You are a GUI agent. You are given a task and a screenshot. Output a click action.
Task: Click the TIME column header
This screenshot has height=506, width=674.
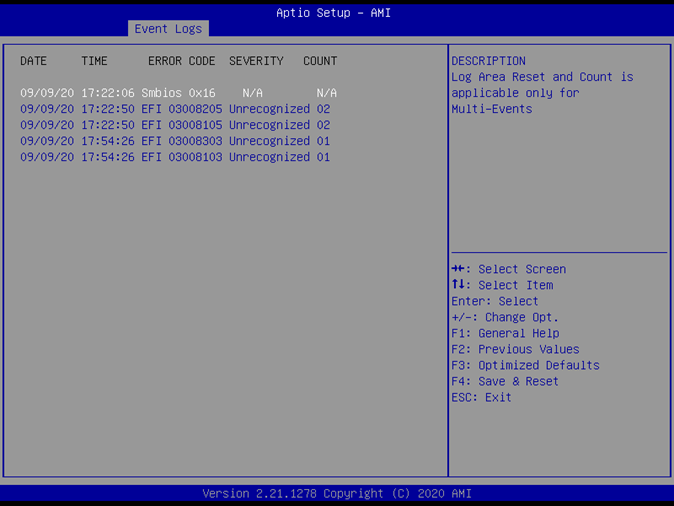click(94, 61)
